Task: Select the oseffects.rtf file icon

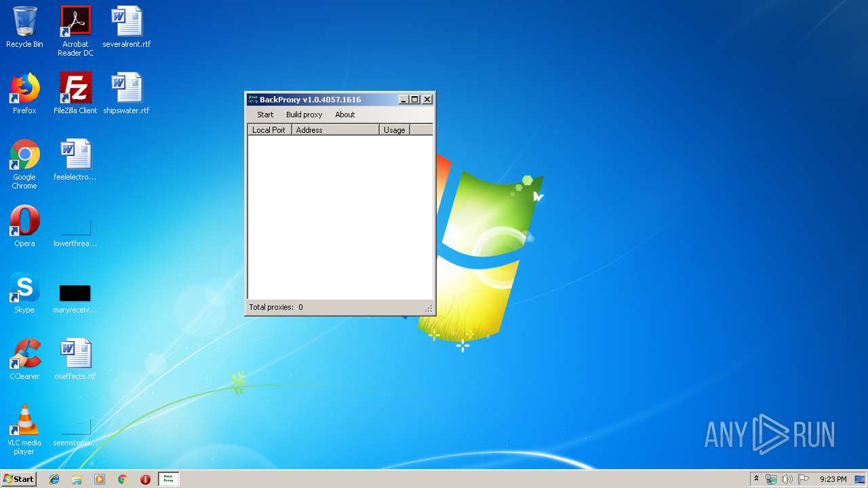Action: coord(75,359)
